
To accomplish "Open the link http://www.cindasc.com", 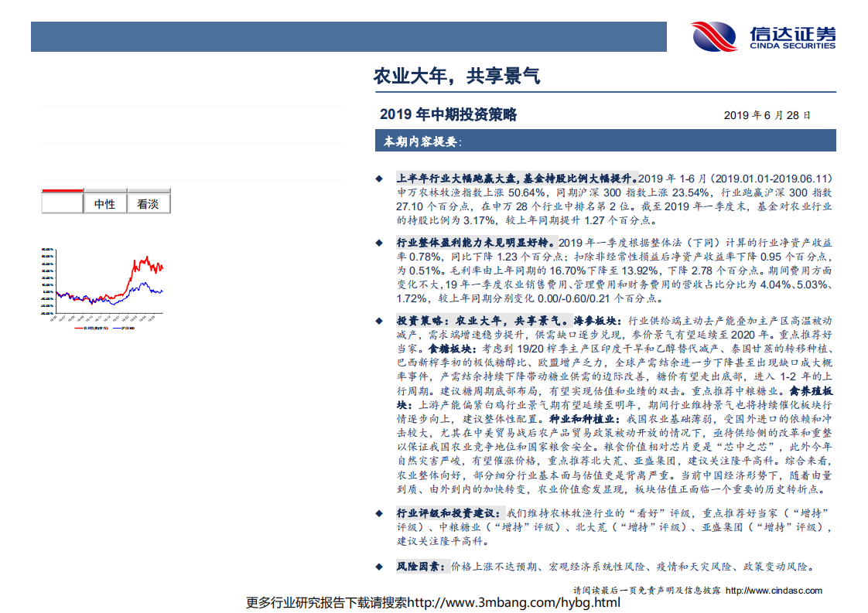I will (x=773, y=589).
